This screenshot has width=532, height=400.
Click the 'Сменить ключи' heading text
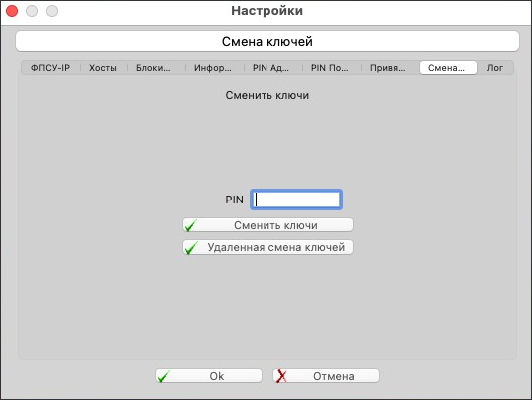click(267, 95)
